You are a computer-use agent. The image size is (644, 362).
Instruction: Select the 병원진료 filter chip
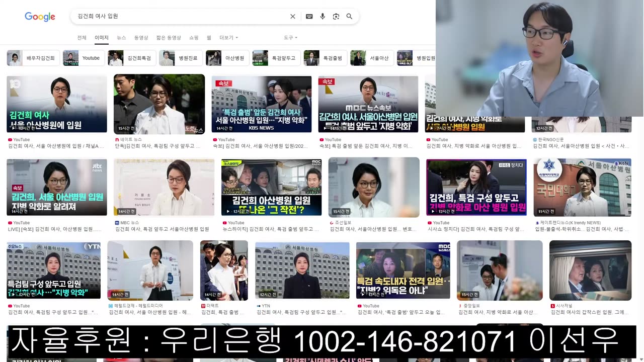click(181, 58)
